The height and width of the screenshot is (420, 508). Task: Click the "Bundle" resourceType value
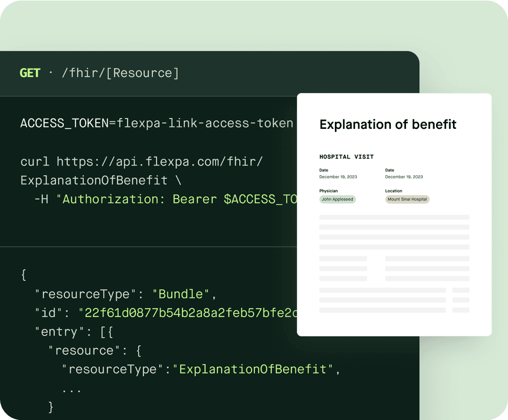point(180,294)
